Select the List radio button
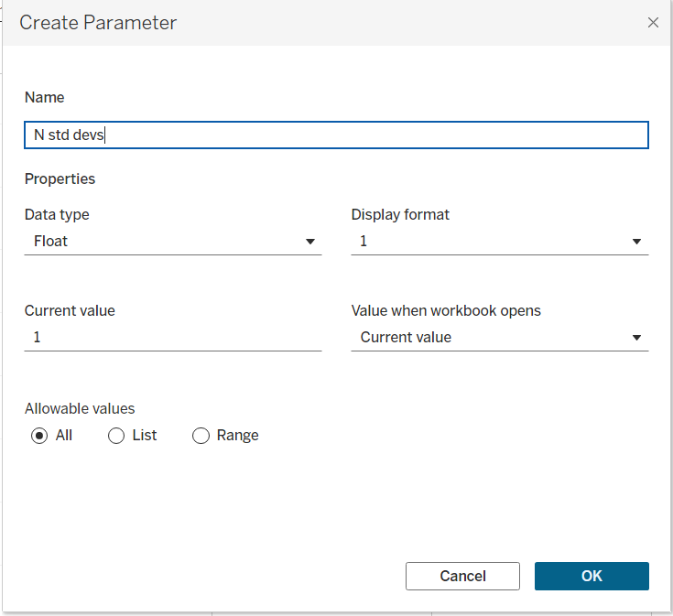Image resolution: width=673 pixels, height=616 pixels. [116, 437]
